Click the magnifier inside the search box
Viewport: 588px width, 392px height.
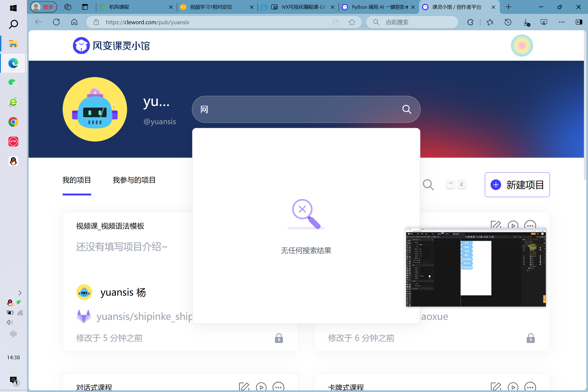click(x=407, y=109)
